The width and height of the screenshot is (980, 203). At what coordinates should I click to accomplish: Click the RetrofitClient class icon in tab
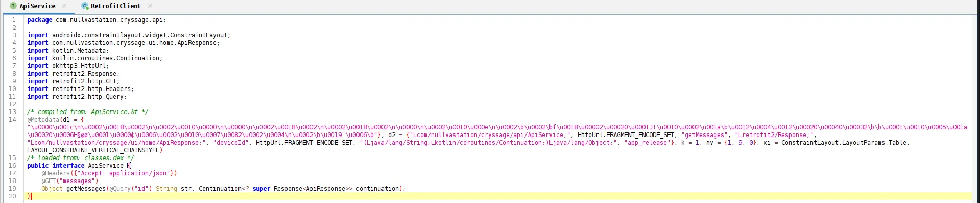click(85, 6)
